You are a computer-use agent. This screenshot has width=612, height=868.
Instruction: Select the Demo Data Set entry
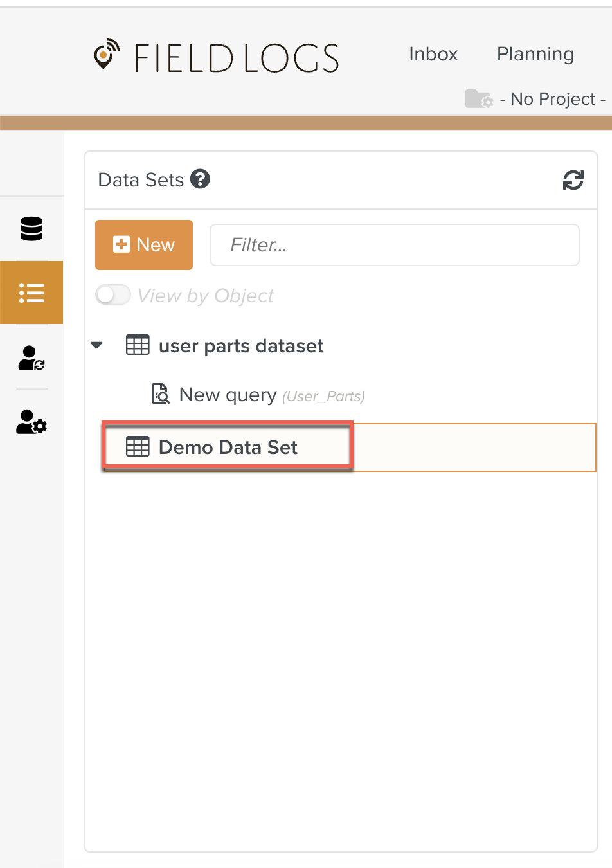click(x=228, y=448)
